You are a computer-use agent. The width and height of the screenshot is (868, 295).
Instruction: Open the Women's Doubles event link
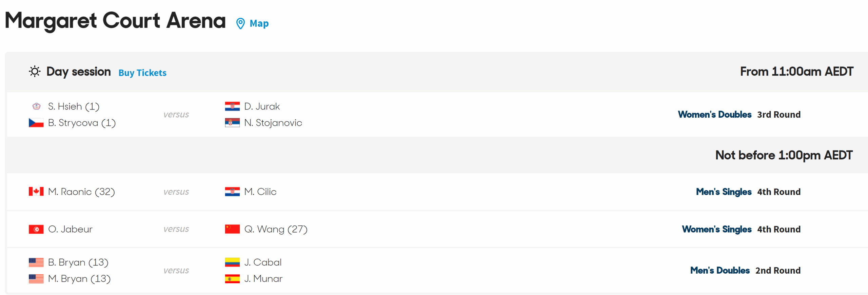tap(714, 115)
